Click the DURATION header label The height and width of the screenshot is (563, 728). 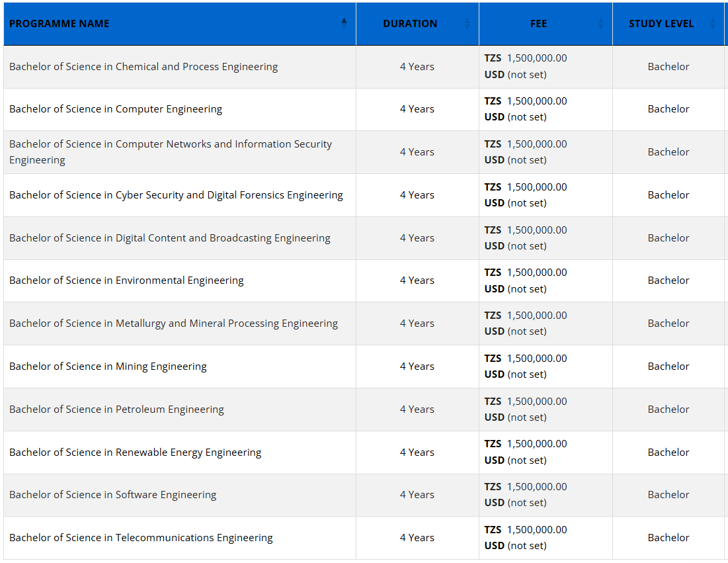[x=410, y=24]
